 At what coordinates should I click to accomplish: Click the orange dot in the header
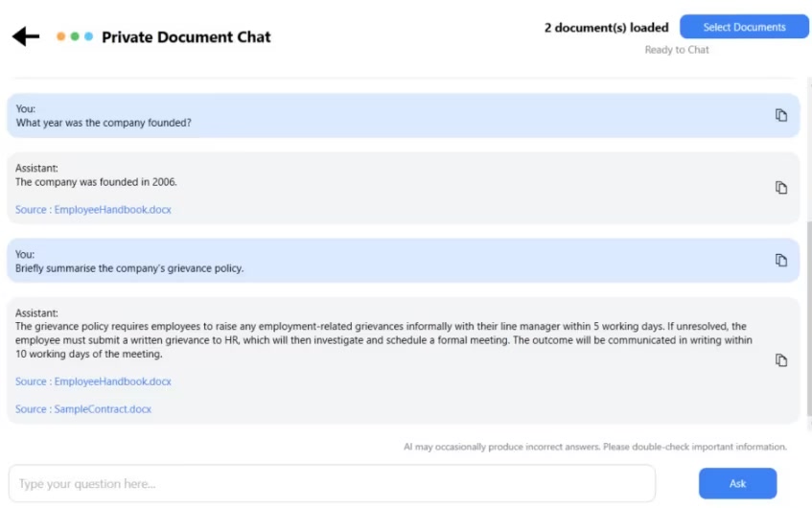click(x=61, y=36)
